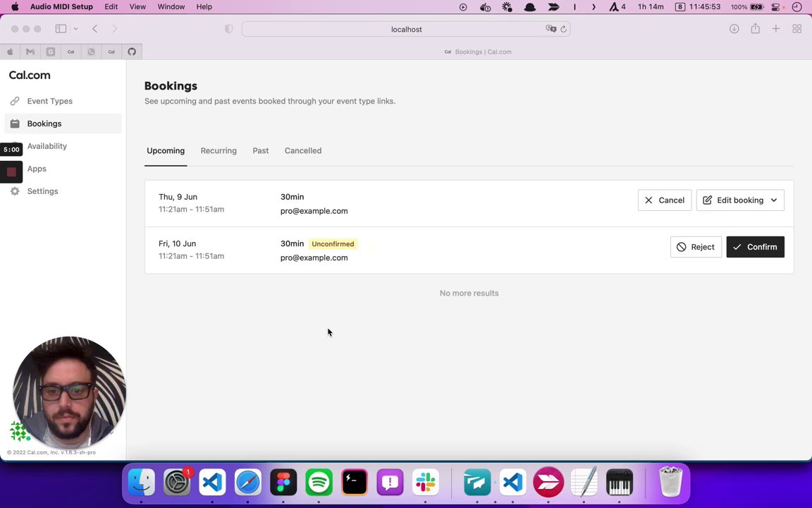This screenshot has width=812, height=508.
Task: Switch to the Cancelled tab
Action: click(303, 151)
